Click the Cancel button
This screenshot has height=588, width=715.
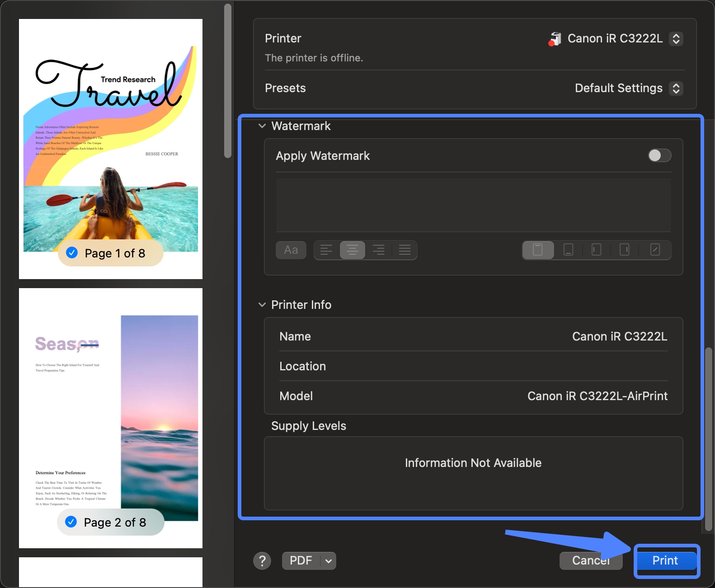click(x=591, y=561)
